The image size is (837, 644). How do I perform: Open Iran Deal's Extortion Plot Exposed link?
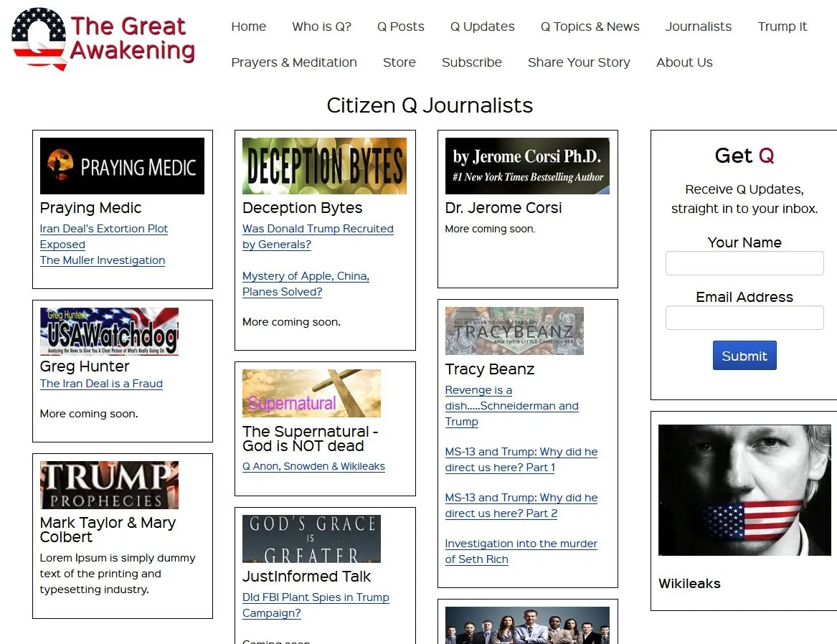click(103, 237)
